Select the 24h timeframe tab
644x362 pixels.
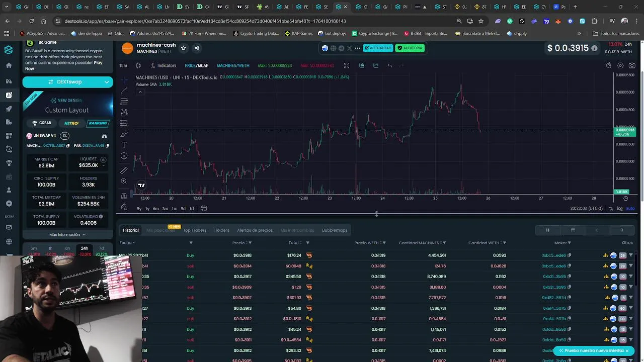pos(85,248)
